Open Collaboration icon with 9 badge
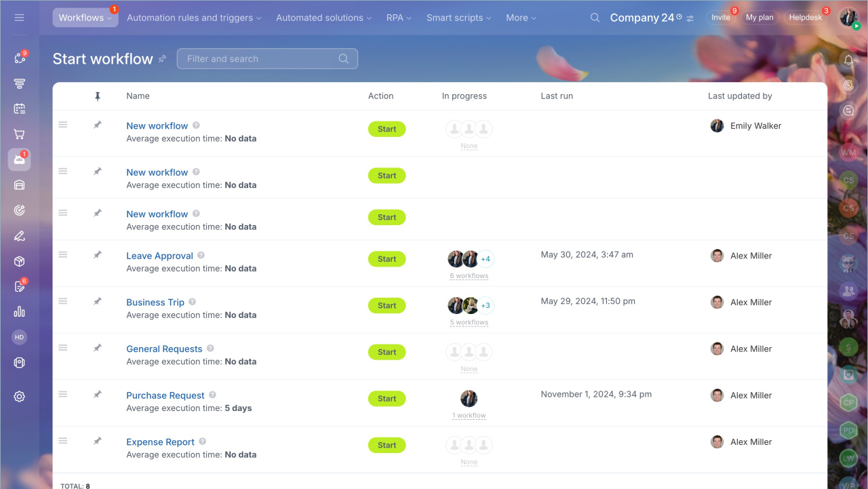The height and width of the screenshot is (489, 868). (19, 58)
